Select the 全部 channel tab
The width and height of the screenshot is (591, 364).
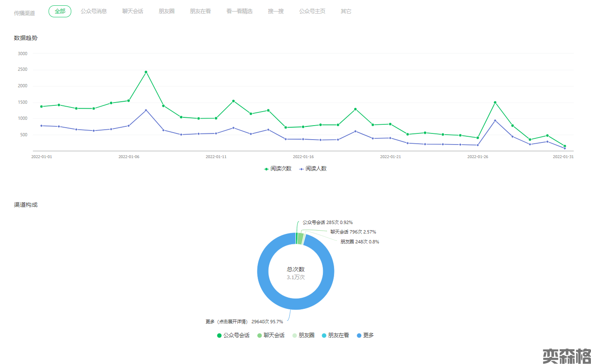[x=60, y=12]
